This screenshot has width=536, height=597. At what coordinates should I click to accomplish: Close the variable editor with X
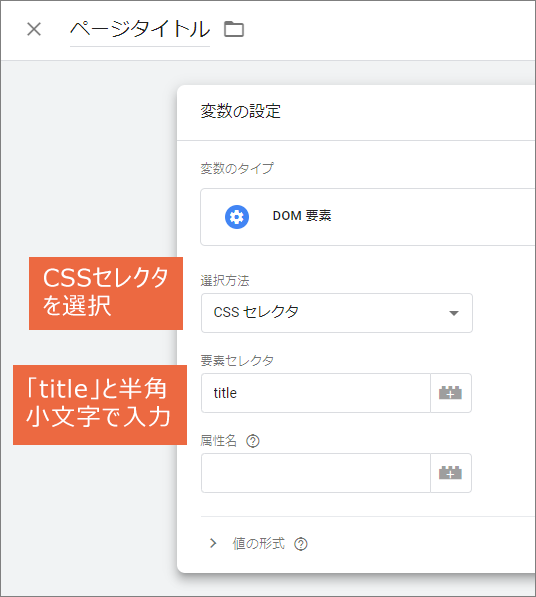point(34,29)
